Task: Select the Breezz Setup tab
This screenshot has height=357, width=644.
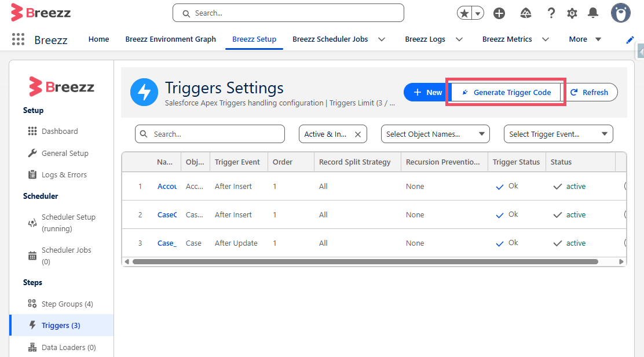Action: (x=254, y=39)
